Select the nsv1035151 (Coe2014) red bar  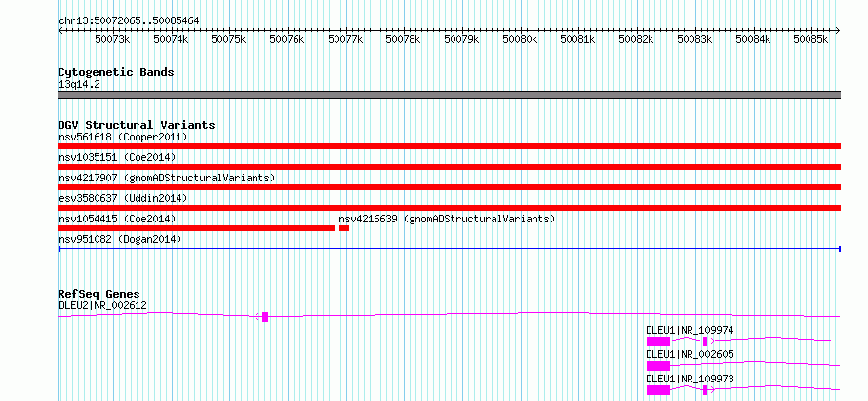[449, 167]
